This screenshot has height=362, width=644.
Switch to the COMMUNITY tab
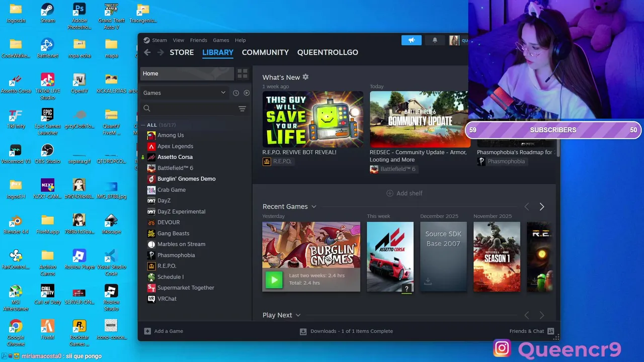tap(265, 52)
